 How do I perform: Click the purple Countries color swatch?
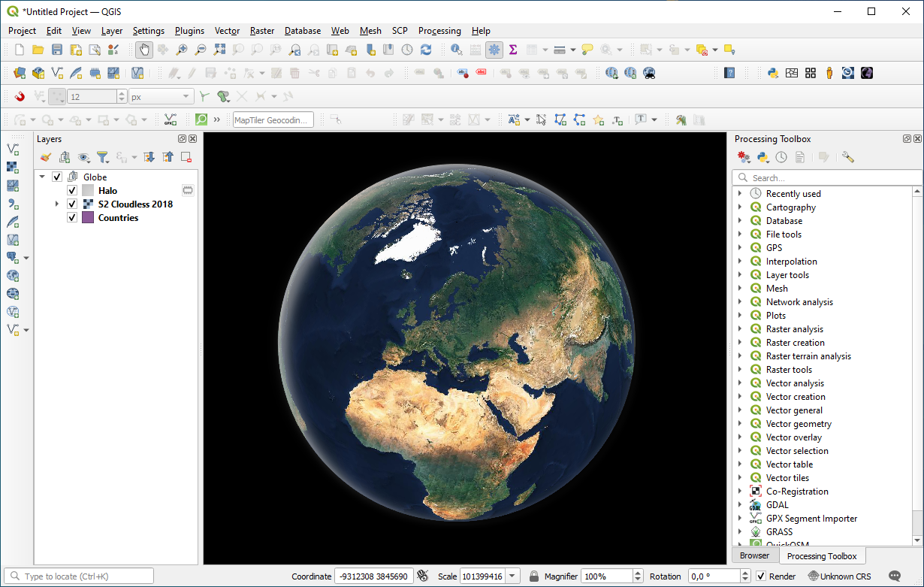87,217
